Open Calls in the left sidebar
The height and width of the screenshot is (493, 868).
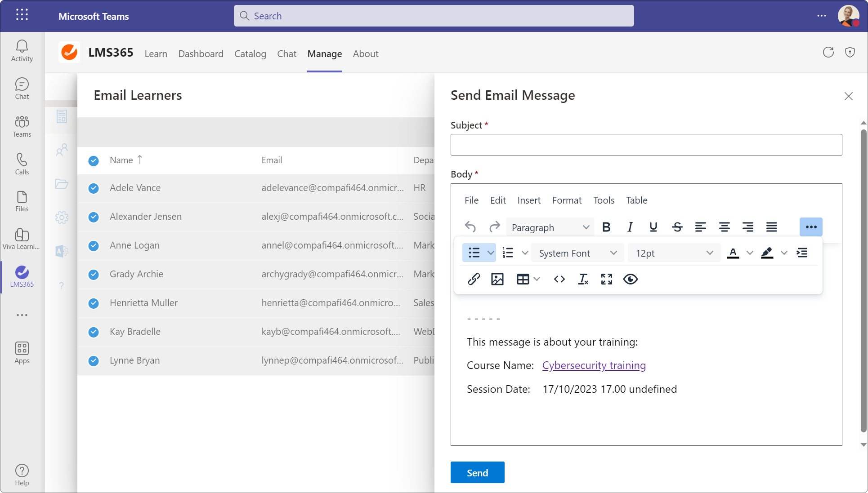22,164
